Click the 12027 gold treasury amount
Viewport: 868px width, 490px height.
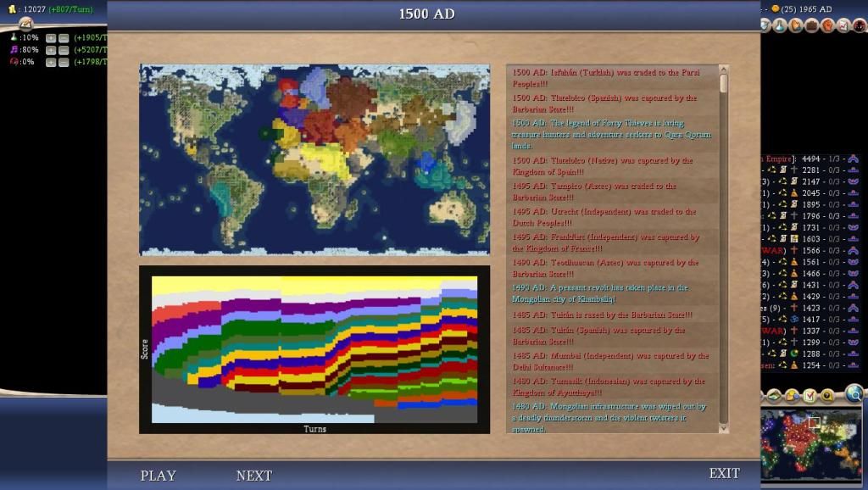(x=34, y=8)
